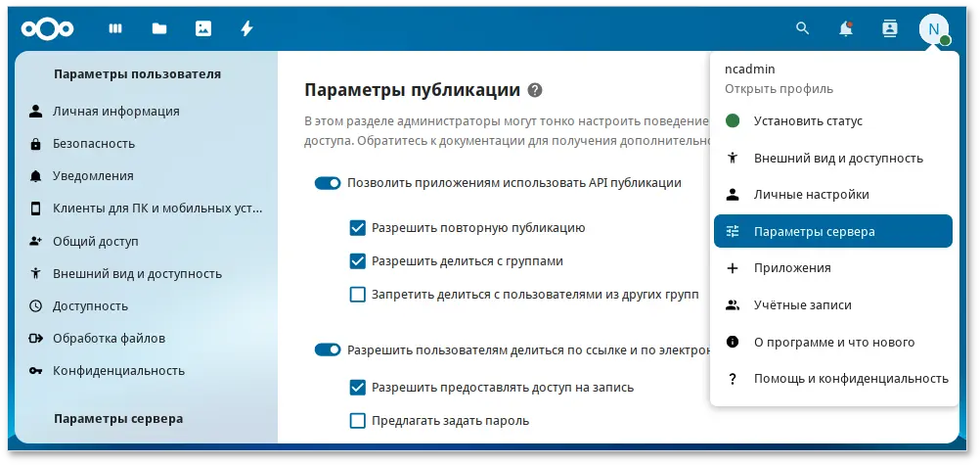980x465 pixels.
Task: Select Установить статус in user menu
Action: (833, 120)
